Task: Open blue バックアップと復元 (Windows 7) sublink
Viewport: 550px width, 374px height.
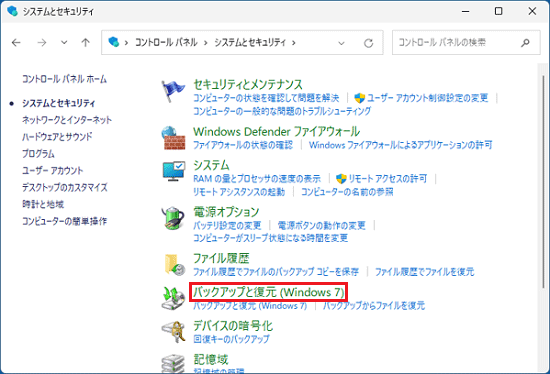Action: [250, 306]
